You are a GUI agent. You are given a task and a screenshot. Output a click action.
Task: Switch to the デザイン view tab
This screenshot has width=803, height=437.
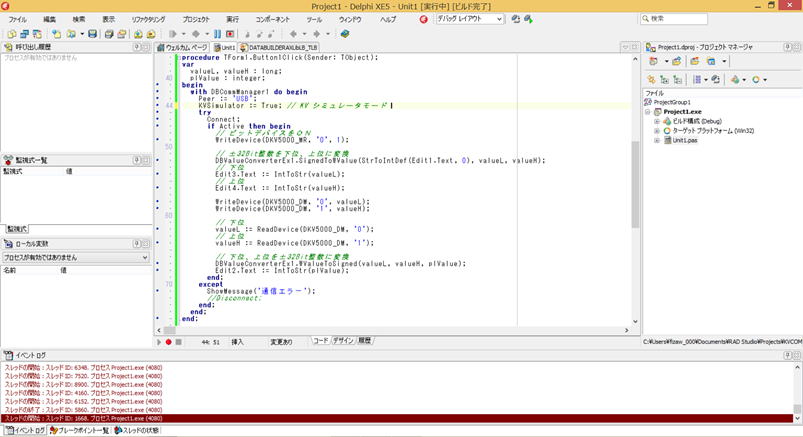[343, 341]
